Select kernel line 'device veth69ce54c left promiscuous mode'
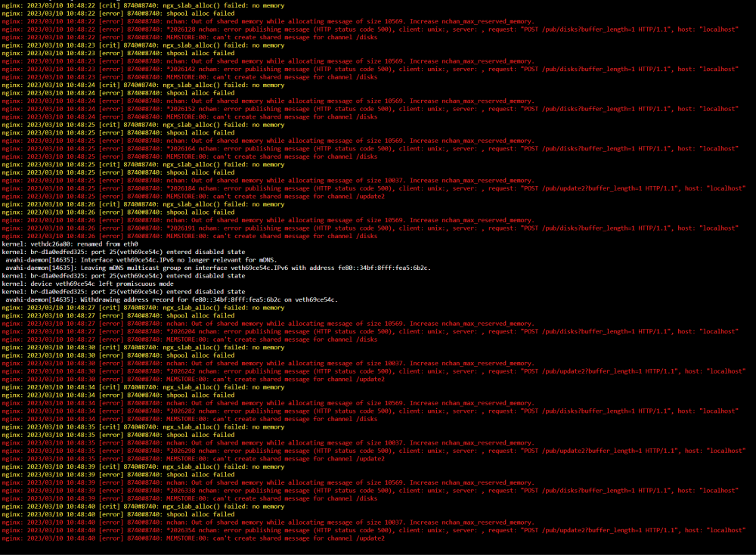 pos(88,284)
